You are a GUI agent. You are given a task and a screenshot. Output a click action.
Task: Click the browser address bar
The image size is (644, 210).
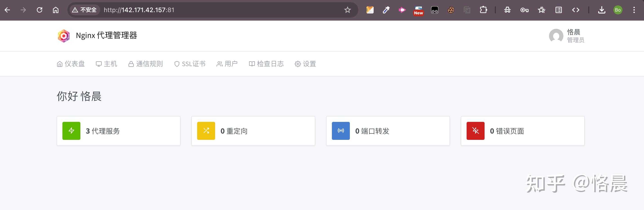(175, 10)
